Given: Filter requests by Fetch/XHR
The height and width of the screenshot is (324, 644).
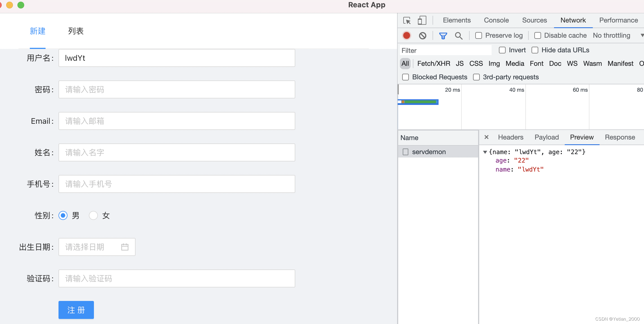Looking at the screenshot, I should [434, 64].
